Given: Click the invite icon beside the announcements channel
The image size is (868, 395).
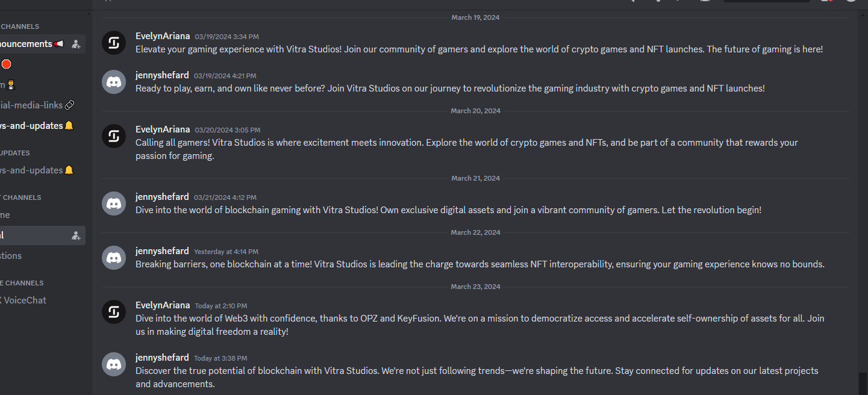Looking at the screenshot, I should point(76,44).
